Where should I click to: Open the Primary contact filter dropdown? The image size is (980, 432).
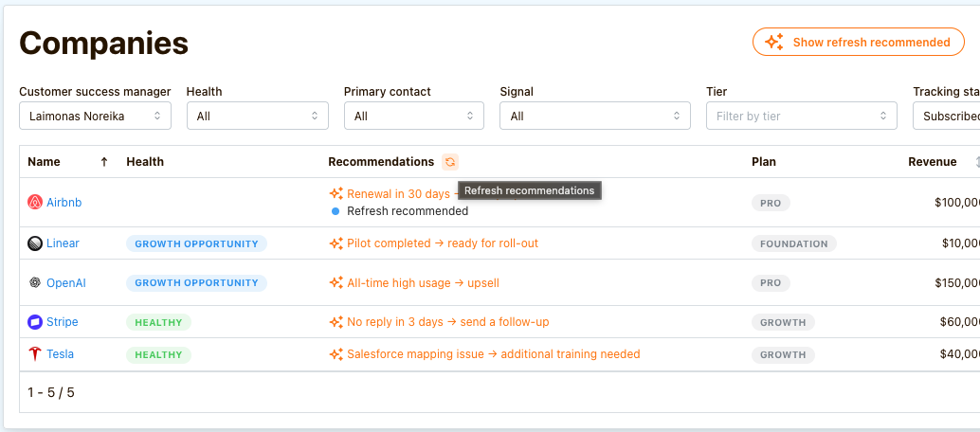(x=413, y=117)
